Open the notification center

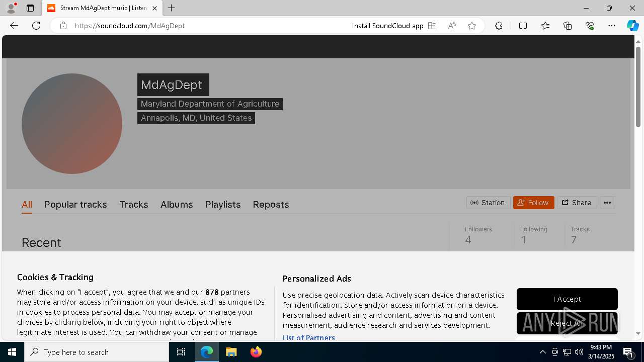629,352
